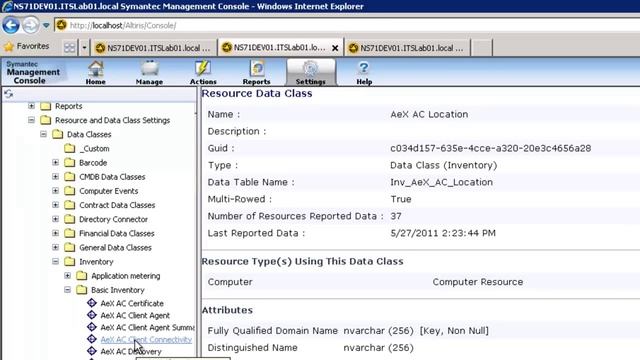Select the Basic Inventory folder label
This screenshot has width=640, height=360.
[x=118, y=290]
